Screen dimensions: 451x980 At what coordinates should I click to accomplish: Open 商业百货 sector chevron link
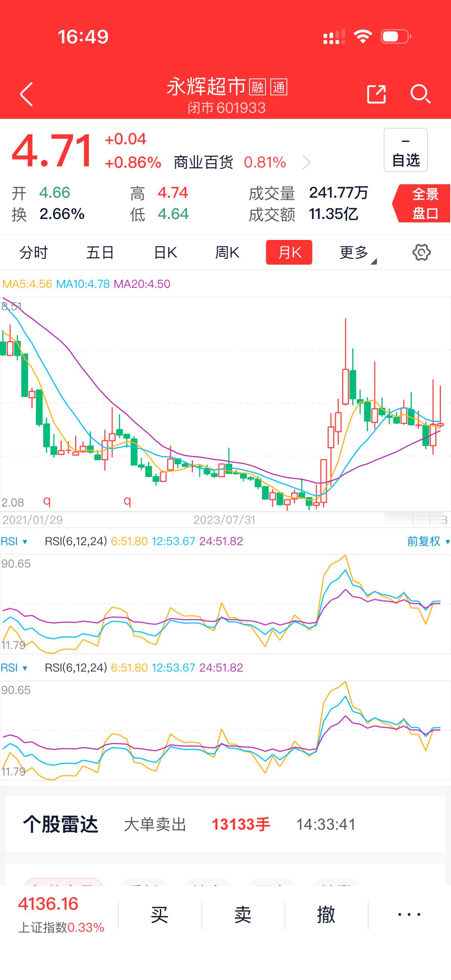(x=306, y=163)
